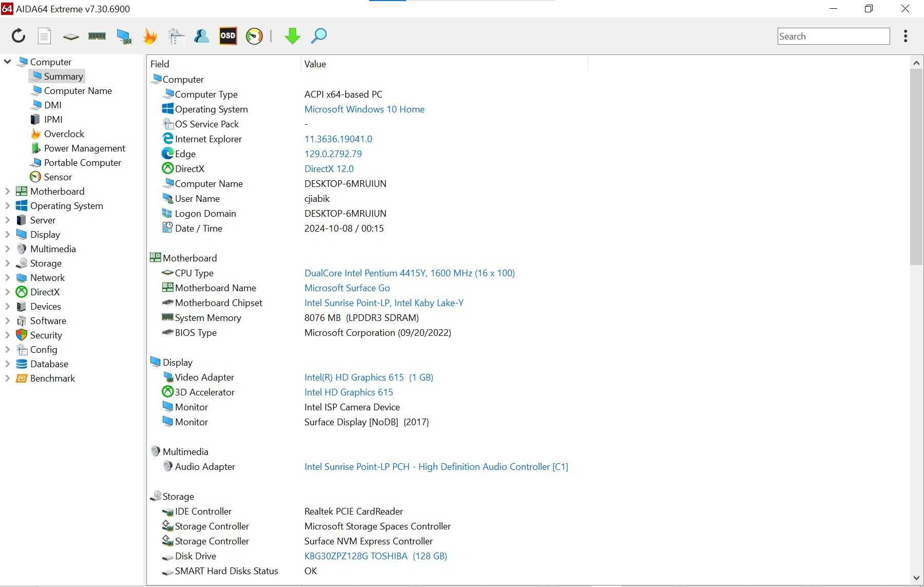
Task: Open the Report page icon in toolbar
Action: [x=45, y=36]
